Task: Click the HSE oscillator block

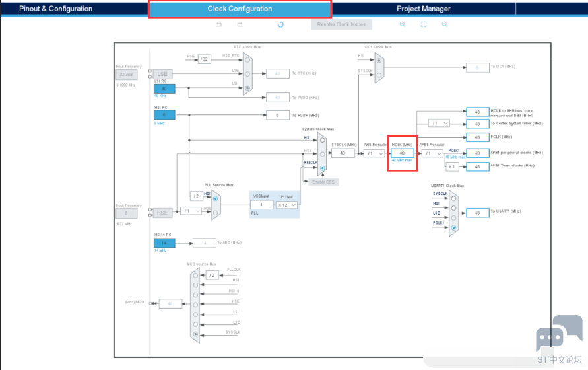Action: point(162,213)
